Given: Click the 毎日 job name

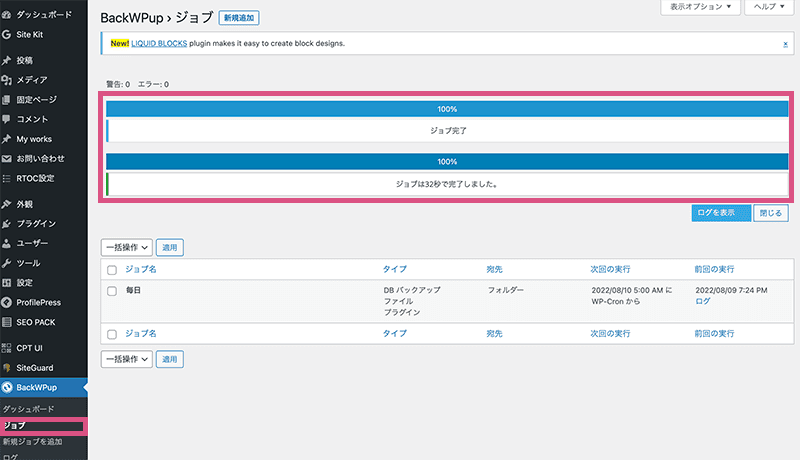Looking at the screenshot, I should (x=133, y=290).
